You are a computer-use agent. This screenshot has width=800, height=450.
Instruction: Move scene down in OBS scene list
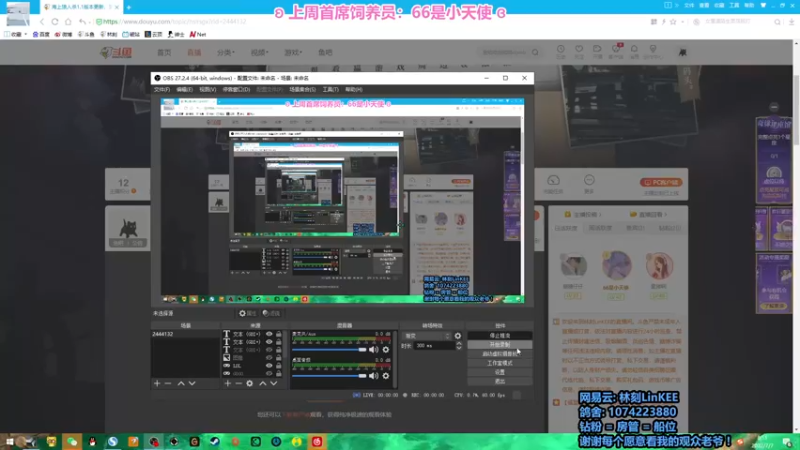(192, 383)
